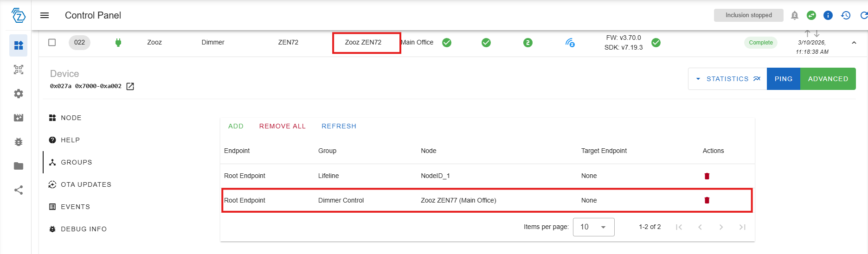Click the Group column header
Viewport: 868px width, 254px height.
[x=328, y=151]
